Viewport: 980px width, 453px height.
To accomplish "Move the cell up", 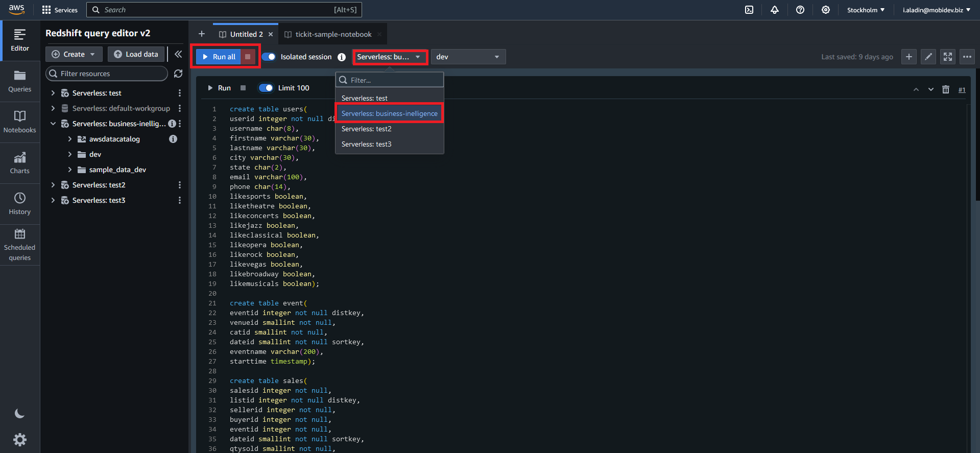I will 916,89.
